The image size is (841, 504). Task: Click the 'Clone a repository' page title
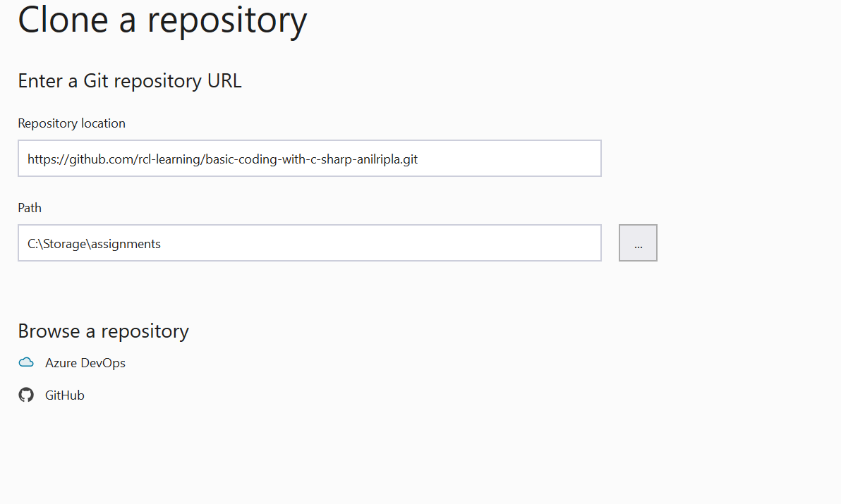pyautogui.click(x=162, y=20)
